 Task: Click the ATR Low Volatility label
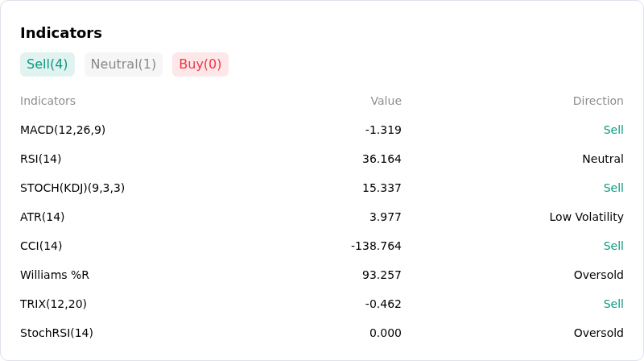coord(587,217)
